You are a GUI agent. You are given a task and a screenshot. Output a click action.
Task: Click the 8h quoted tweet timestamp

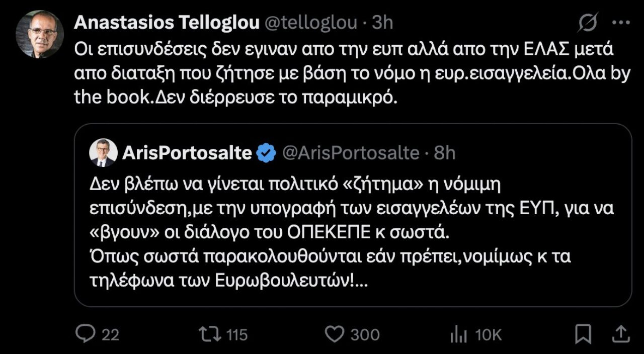point(444,152)
